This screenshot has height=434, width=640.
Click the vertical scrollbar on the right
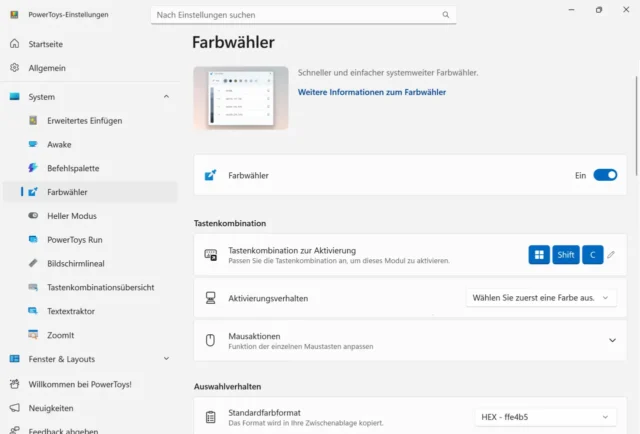coord(637,126)
